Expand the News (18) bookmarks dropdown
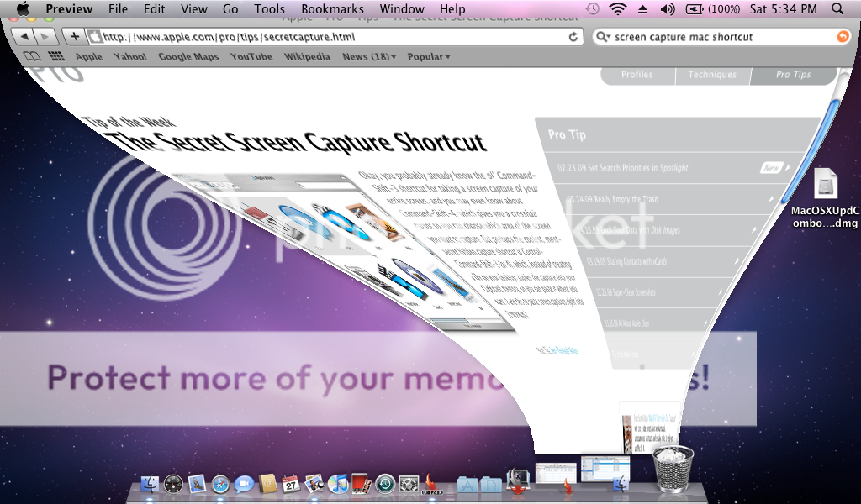Viewport: 861px width, 504px height. click(369, 56)
